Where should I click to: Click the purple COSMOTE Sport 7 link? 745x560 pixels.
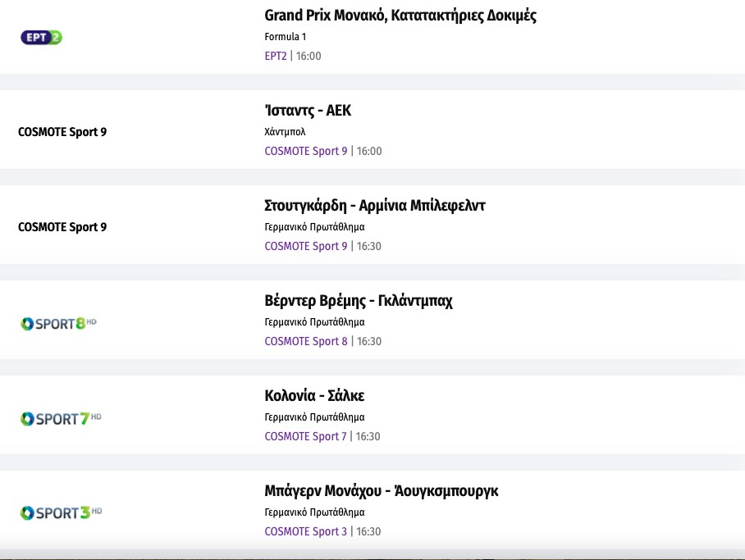pyautogui.click(x=306, y=437)
